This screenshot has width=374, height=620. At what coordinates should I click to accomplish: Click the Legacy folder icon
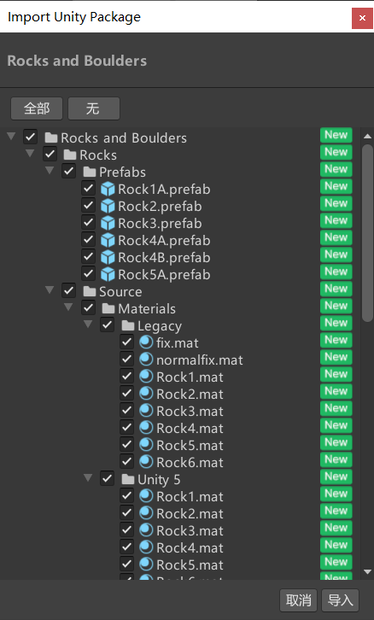coord(128,326)
